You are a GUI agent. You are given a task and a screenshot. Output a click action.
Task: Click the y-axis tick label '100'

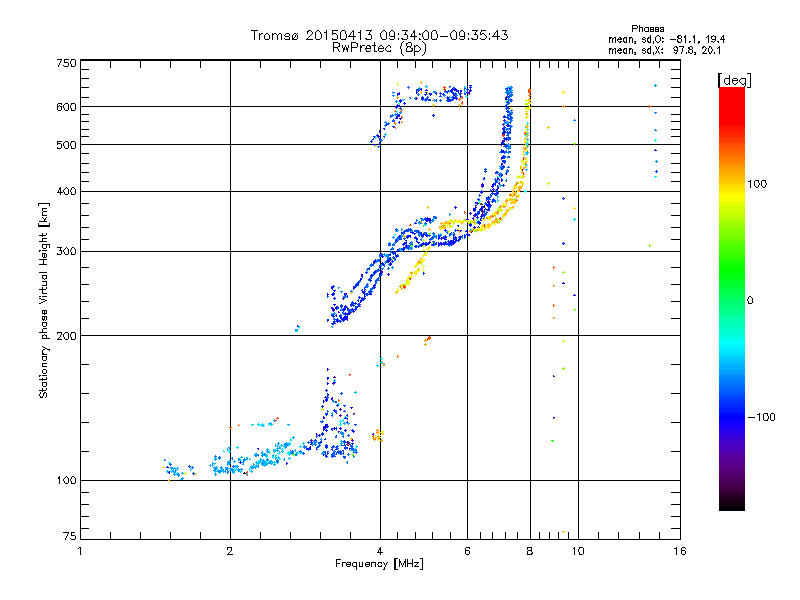pyautogui.click(x=66, y=481)
